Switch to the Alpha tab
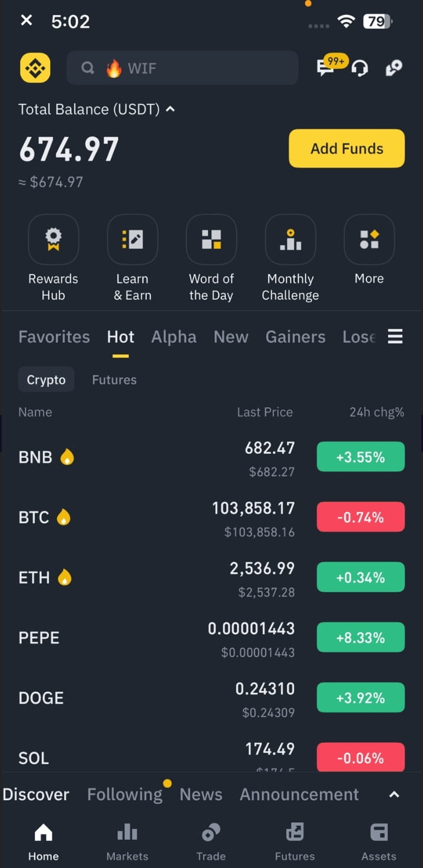The image size is (423, 868). coord(174,336)
